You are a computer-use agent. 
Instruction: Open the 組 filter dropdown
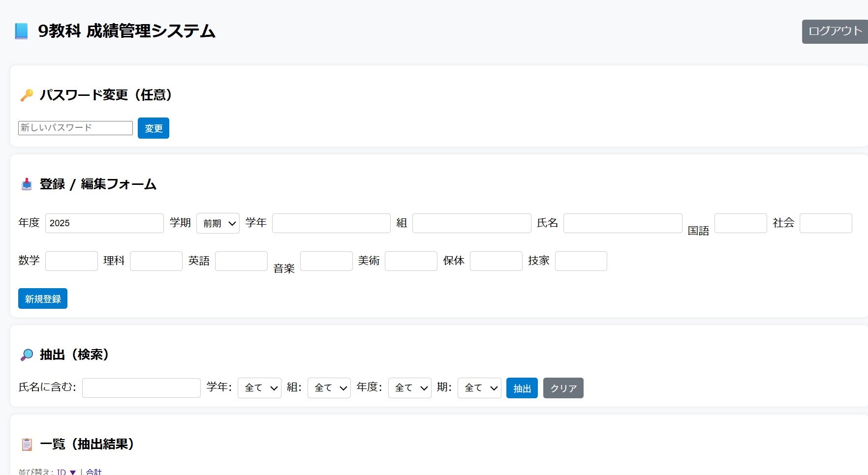[x=329, y=388]
